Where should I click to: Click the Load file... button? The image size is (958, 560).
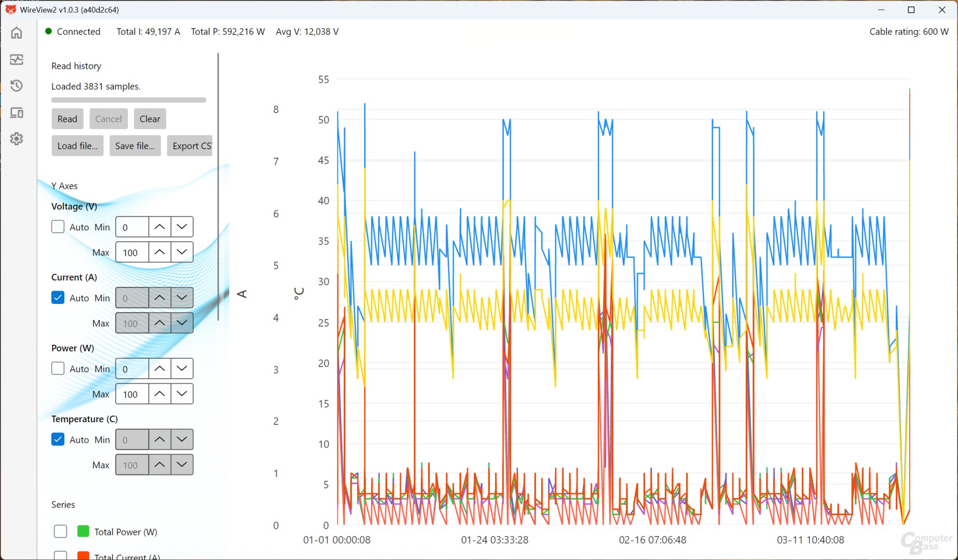77,146
